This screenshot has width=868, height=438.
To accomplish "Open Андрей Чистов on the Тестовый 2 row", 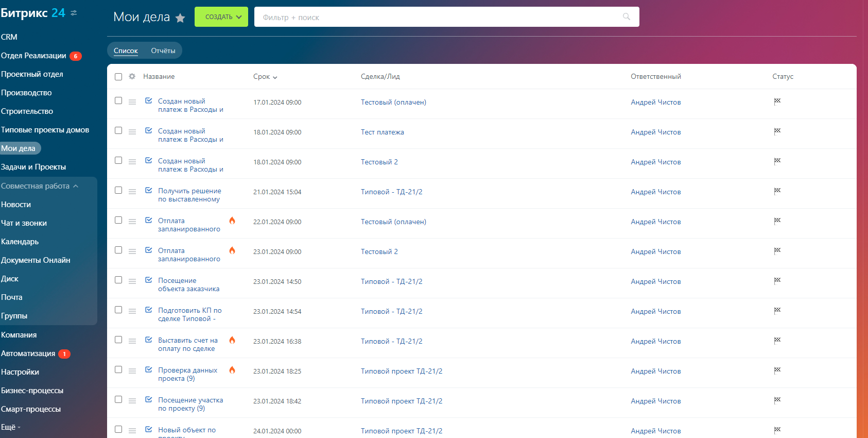I will pos(655,162).
